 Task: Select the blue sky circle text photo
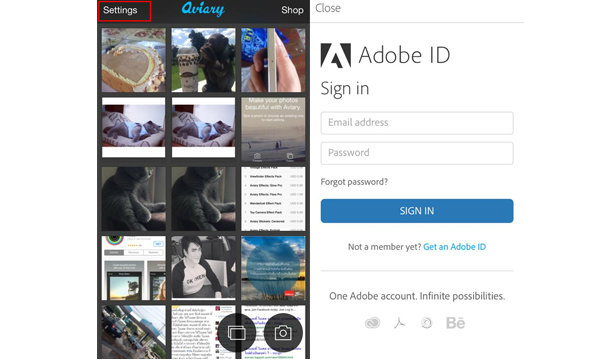click(273, 268)
